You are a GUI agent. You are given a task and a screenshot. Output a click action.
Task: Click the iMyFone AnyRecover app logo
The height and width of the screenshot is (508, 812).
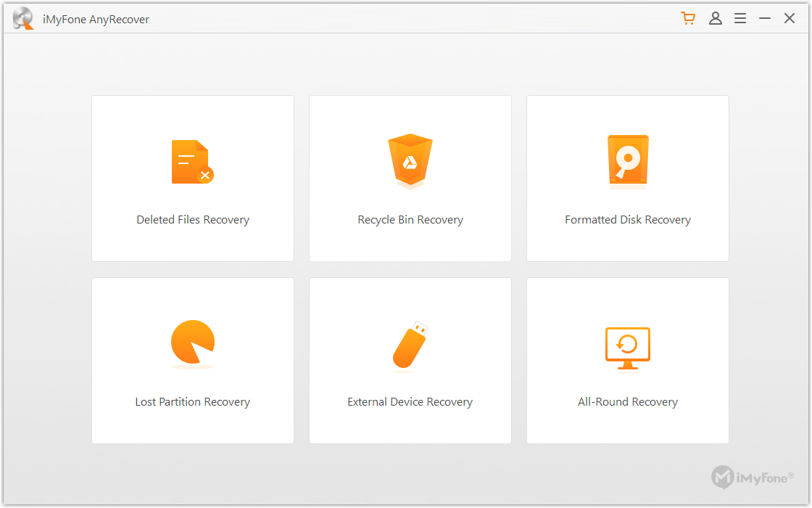22,19
